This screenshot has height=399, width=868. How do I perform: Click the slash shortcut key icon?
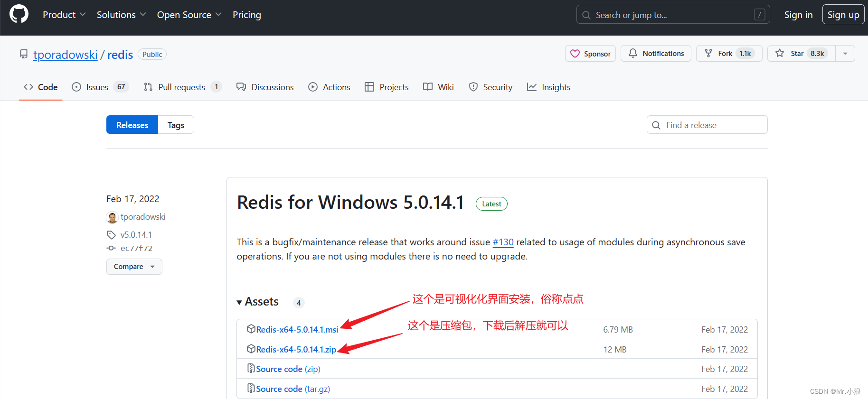pyautogui.click(x=759, y=15)
